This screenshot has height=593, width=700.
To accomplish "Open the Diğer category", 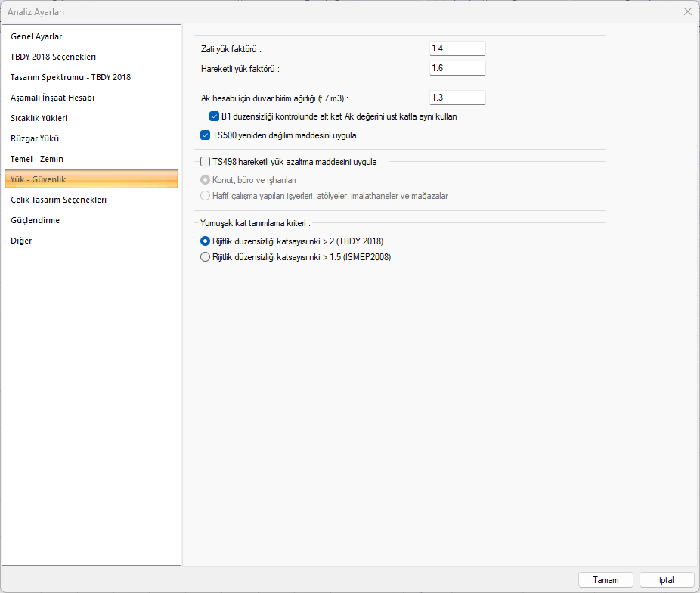I will 91,241.
